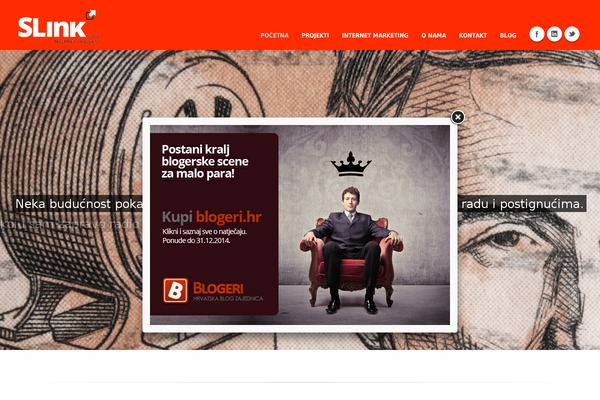Open the Kontakt page link

[x=473, y=35]
